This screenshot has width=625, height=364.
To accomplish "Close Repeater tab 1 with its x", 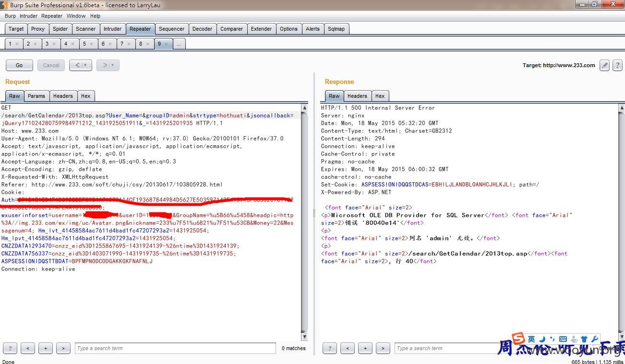I will click(x=17, y=44).
